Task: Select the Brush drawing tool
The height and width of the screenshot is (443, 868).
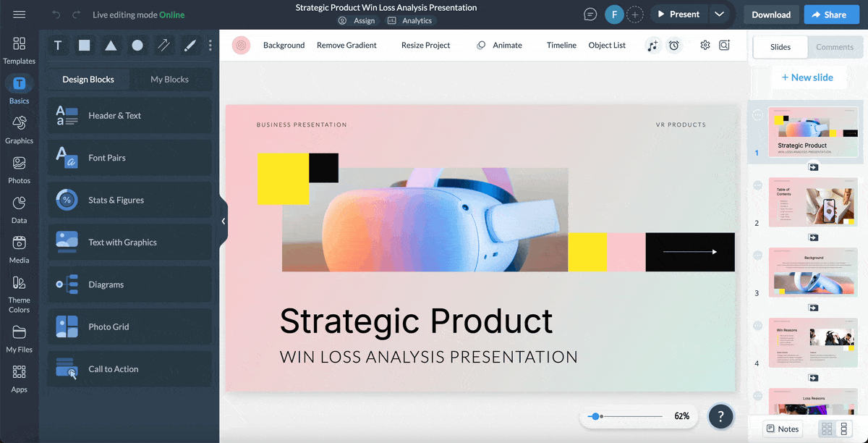Action: [x=190, y=45]
